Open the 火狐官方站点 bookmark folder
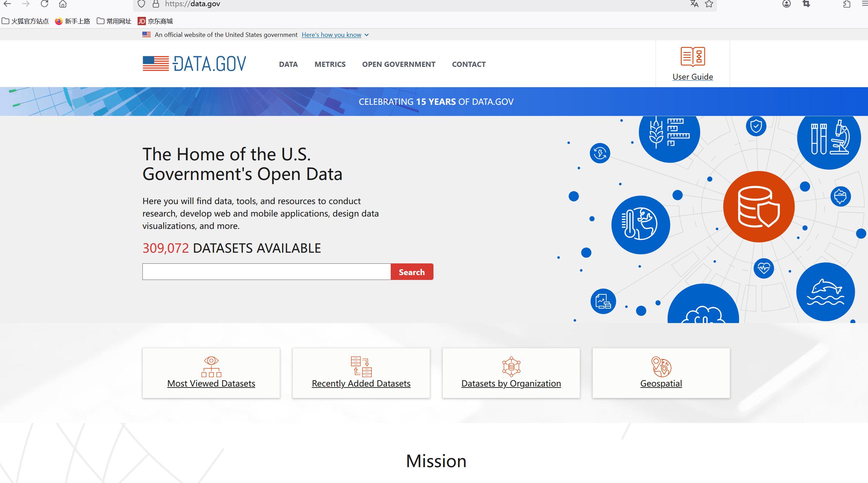This screenshot has height=483, width=868. pyautogui.click(x=25, y=21)
